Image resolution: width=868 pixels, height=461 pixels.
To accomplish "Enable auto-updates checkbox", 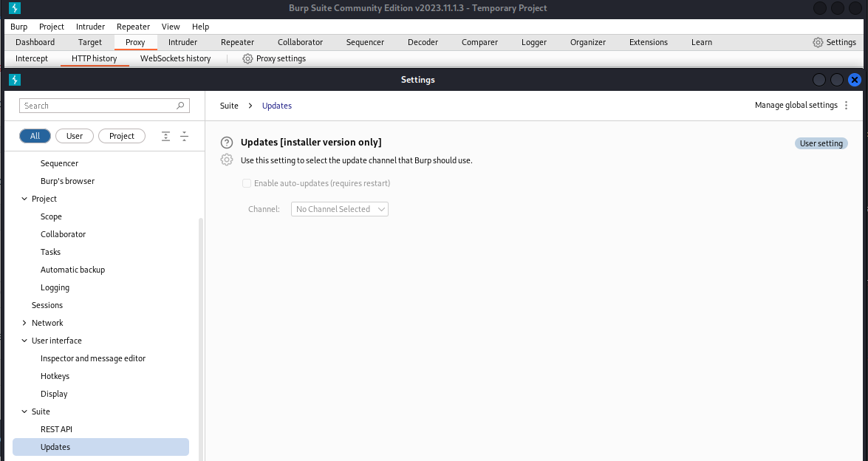I will coord(247,183).
